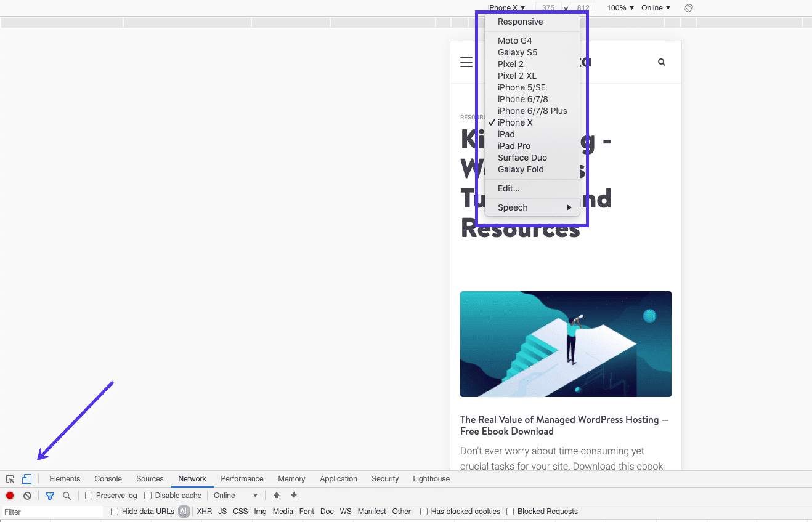
Task: Clear all network requests
Action: point(27,495)
